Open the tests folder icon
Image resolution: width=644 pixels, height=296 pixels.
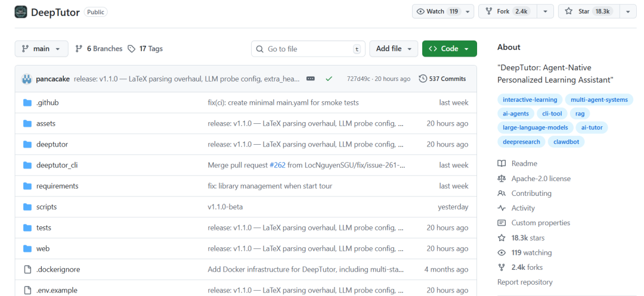point(27,228)
